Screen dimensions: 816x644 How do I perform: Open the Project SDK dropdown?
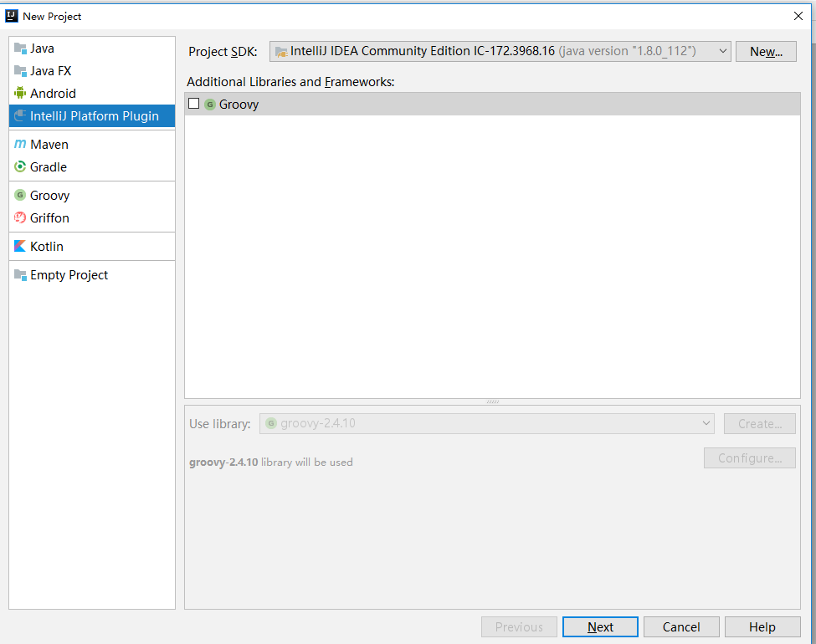(722, 51)
